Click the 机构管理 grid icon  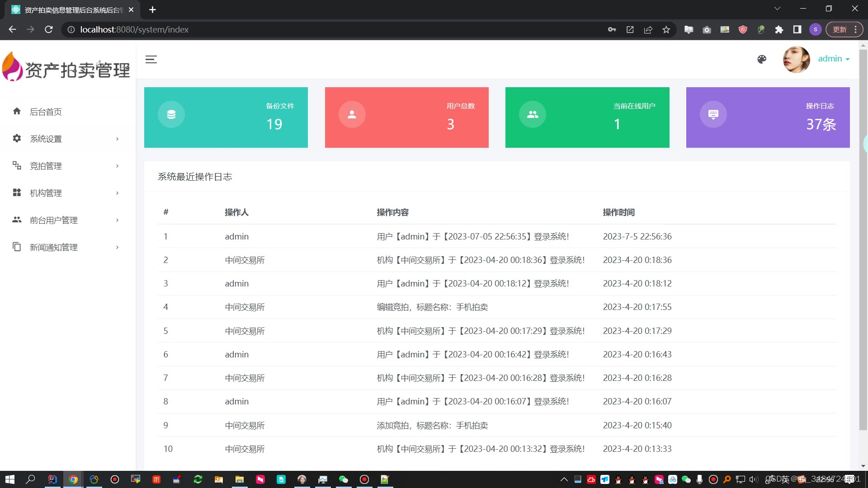click(17, 192)
